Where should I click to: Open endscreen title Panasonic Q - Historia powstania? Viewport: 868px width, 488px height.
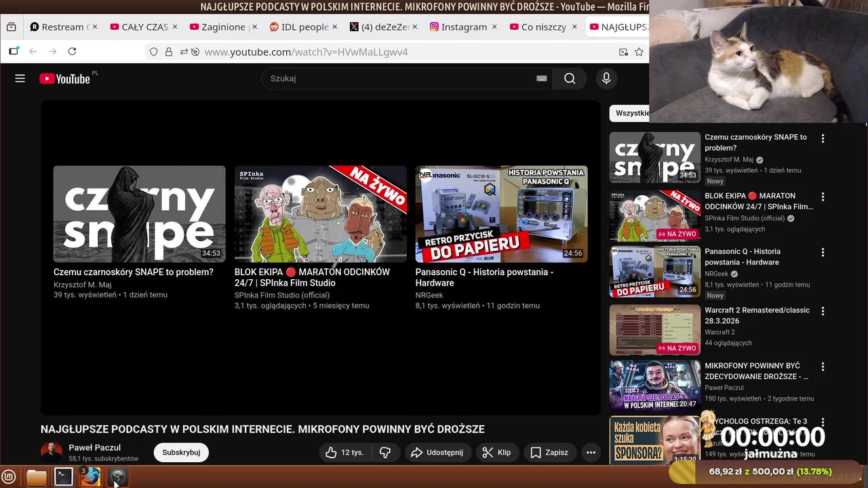tap(484, 277)
